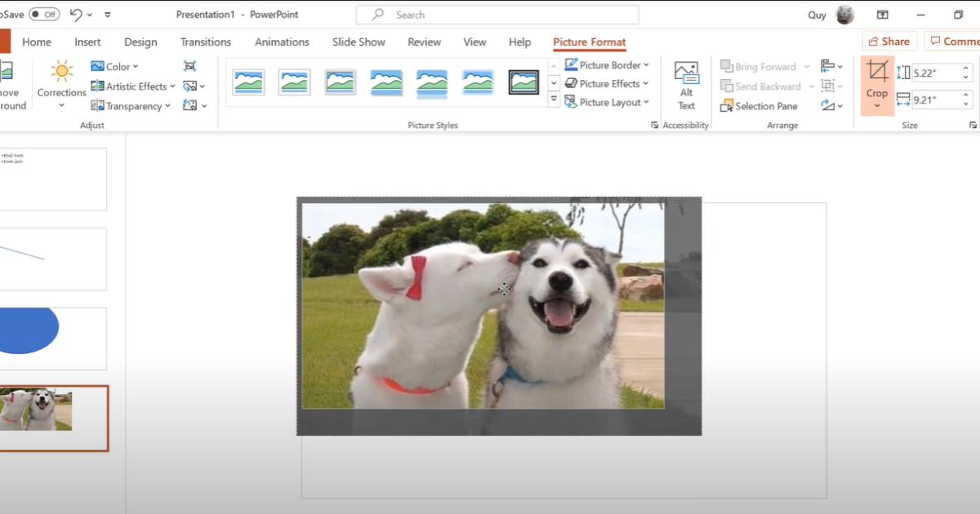The width and height of the screenshot is (980, 514).
Task: Open the Transparency dropdown menu
Action: point(131,105)
